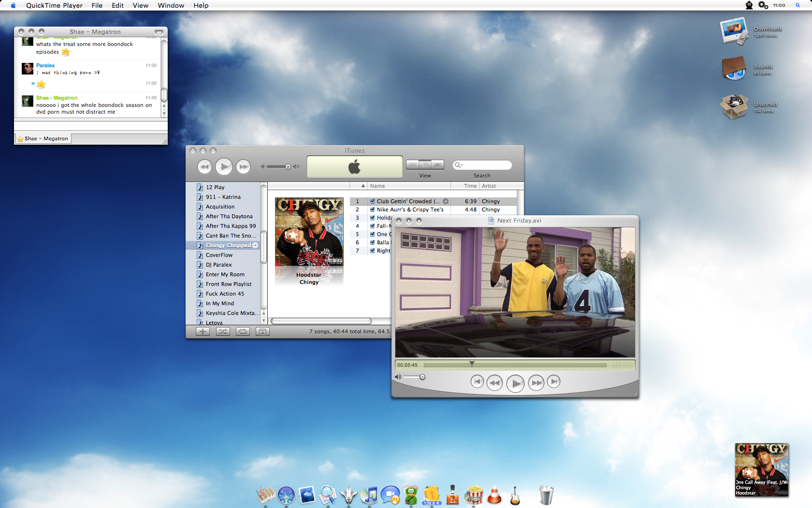Rewind the Next Friday.avi movie
This screenshot has height=508, width=812.
494,383
